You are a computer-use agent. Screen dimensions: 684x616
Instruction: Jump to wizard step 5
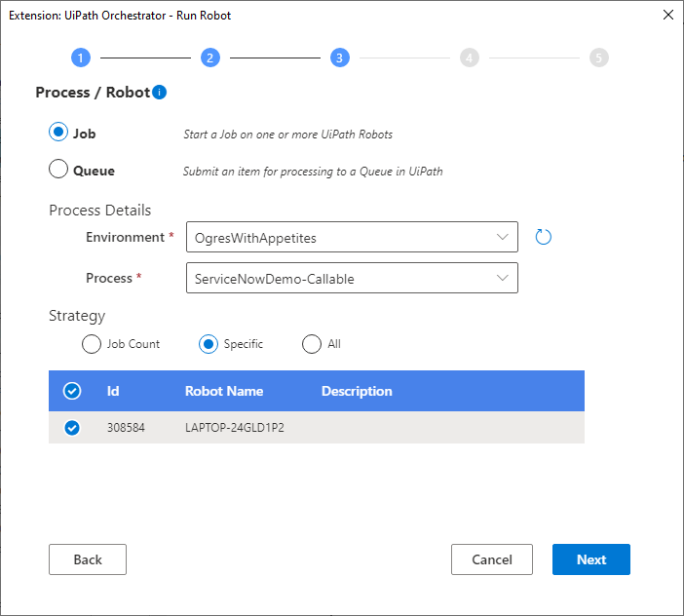(x=599, y=58)
